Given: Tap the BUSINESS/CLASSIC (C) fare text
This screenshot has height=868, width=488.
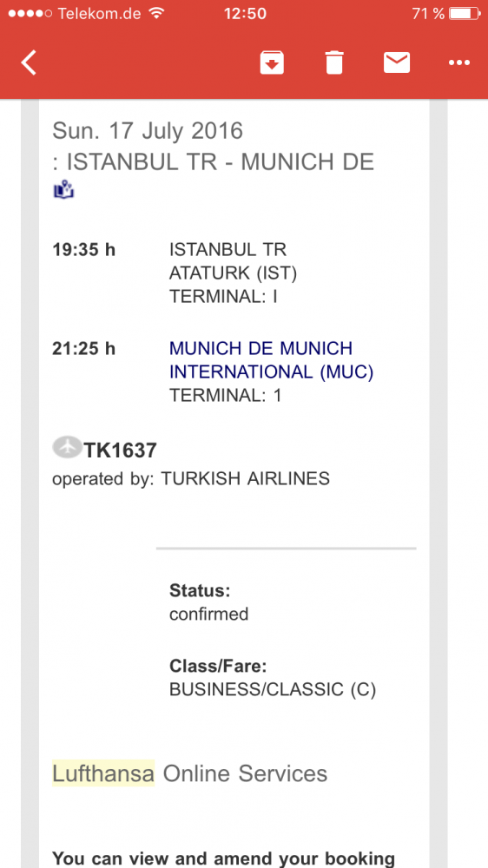Looking at the screenshot, I should 273,690.
